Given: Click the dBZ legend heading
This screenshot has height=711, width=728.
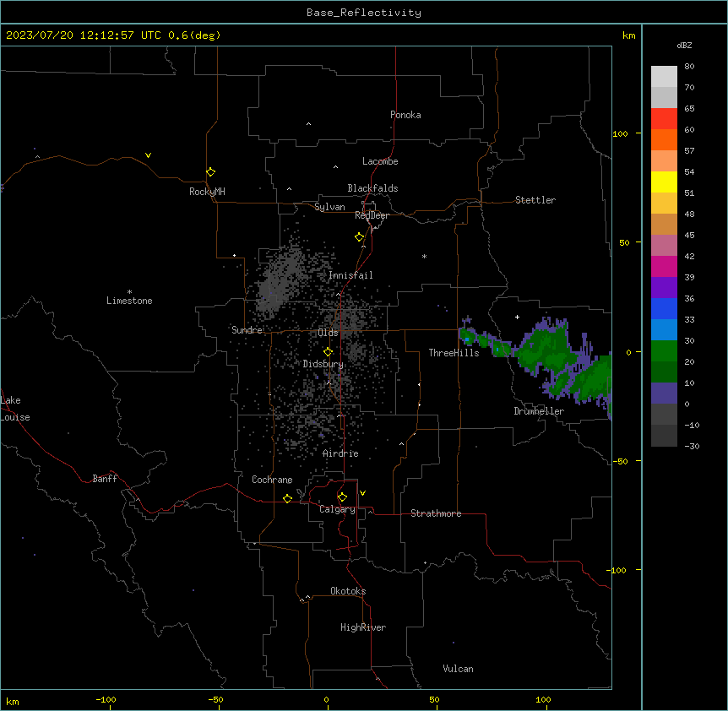Looking at the screenshot, I should (x=684, y=45).
